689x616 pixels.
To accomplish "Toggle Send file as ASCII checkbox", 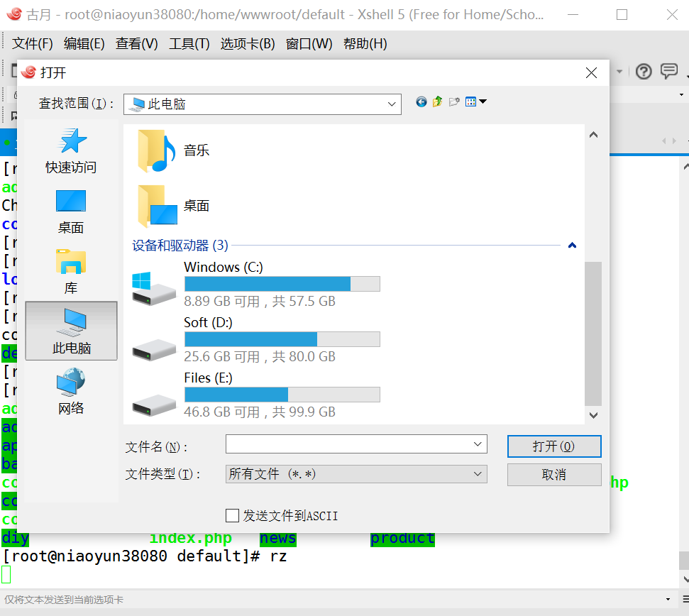I will pyautogui.click(x=232, y=515).
